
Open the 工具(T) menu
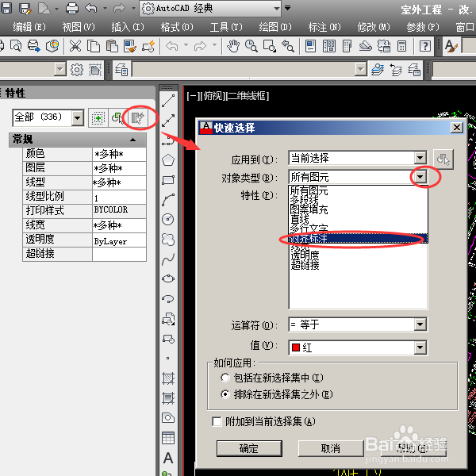[x=226, y=27]
